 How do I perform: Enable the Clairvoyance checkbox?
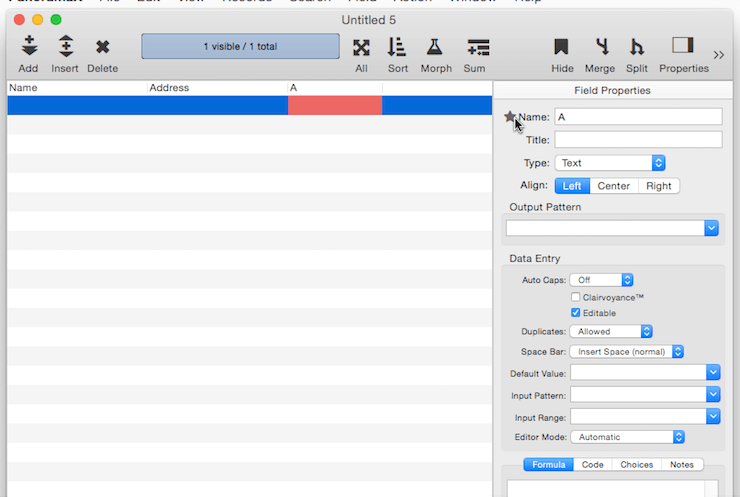(x=575, y=297)
